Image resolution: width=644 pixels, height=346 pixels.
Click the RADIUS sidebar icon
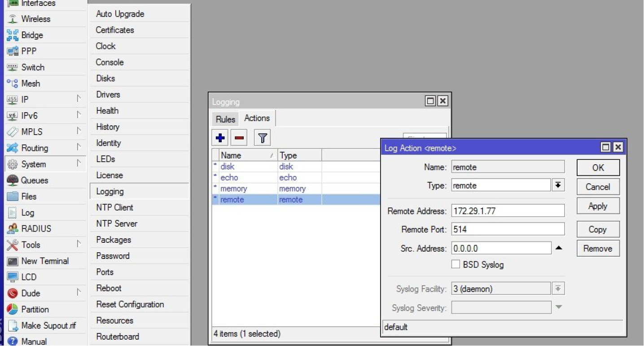(13, 229)
